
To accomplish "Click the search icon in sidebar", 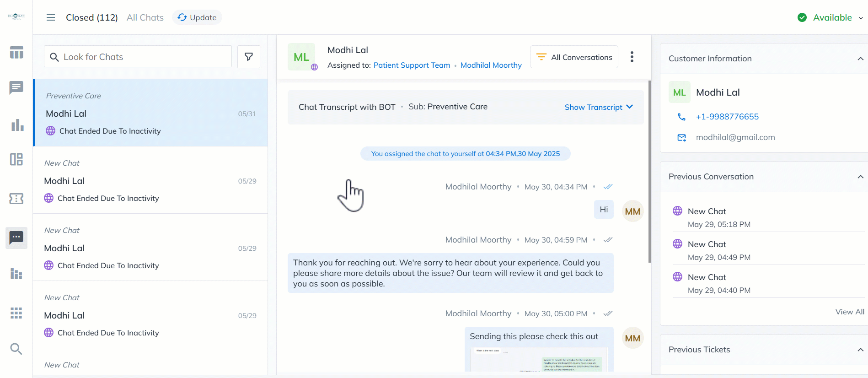I will tap(16, 349).
